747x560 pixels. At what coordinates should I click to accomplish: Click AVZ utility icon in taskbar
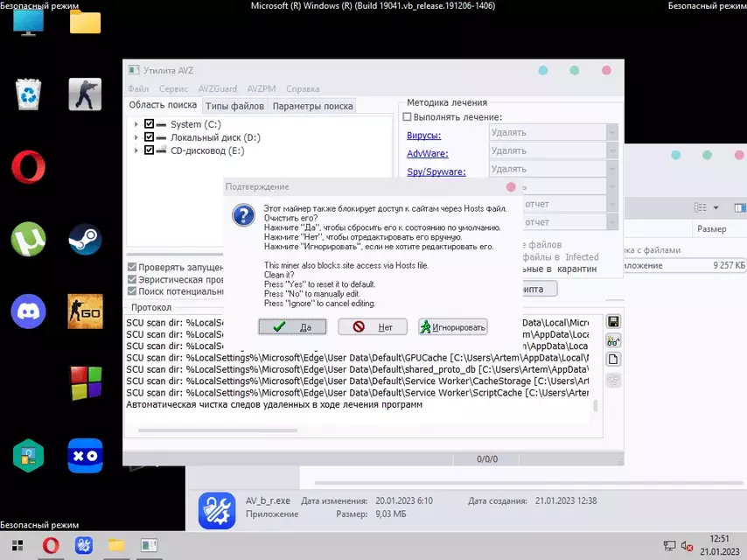pos(149,545)
